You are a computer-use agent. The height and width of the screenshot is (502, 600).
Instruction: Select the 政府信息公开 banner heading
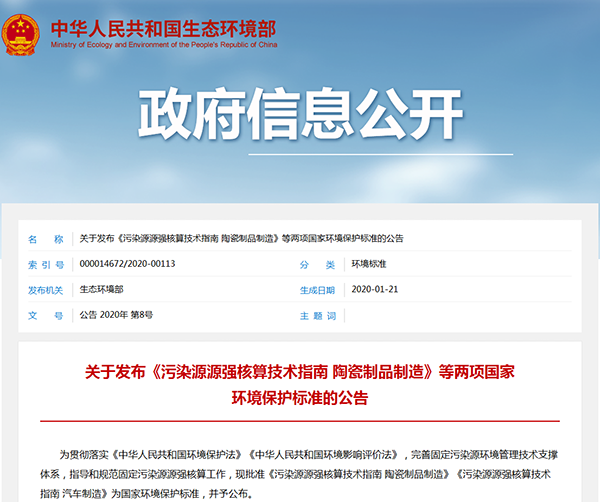pos(300,113)
